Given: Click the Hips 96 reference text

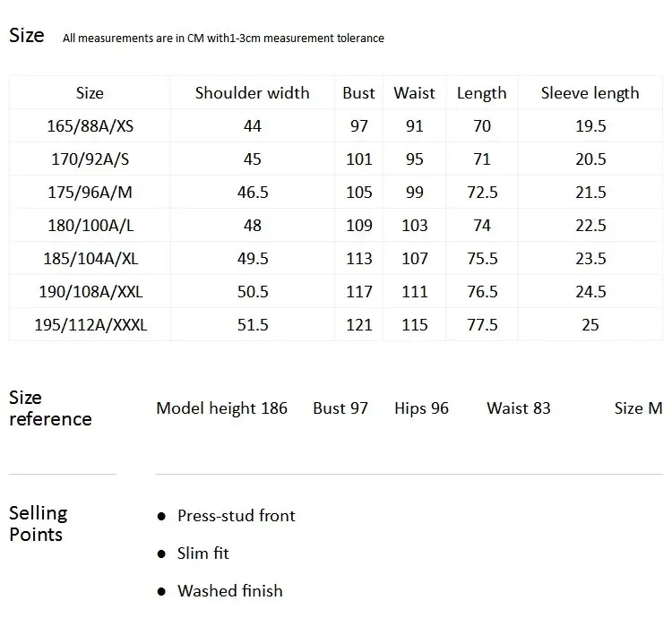Looking at the screenshot, I should 421,408.
